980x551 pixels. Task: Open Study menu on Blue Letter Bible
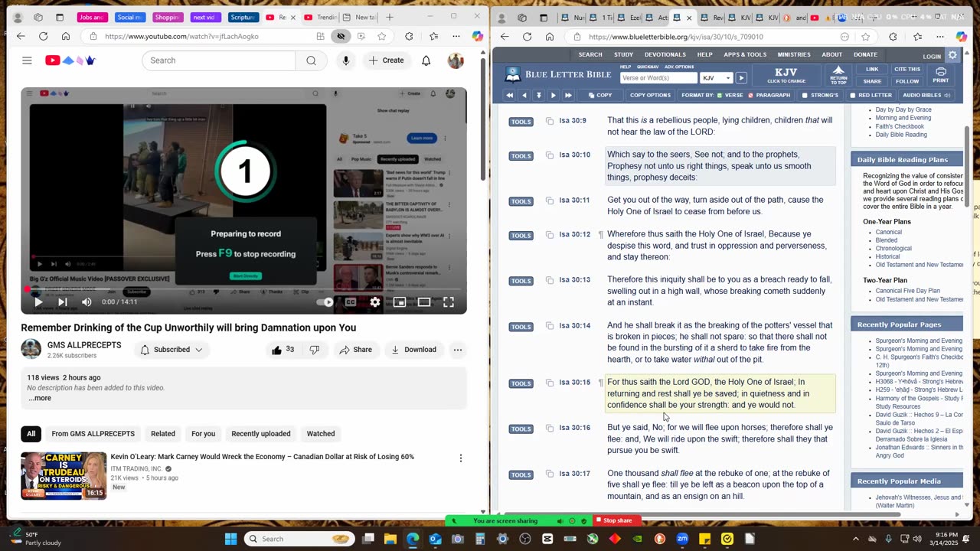coord(623,55)
